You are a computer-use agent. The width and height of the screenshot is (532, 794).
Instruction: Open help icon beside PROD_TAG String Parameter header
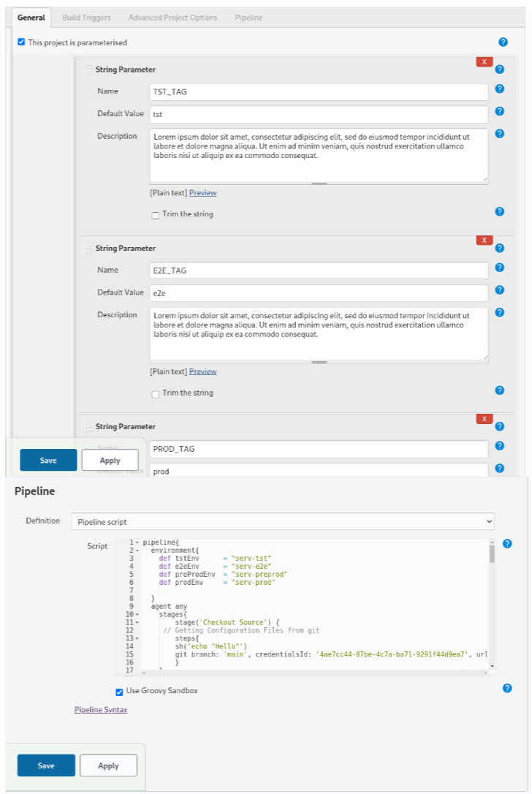pos(500,426)
